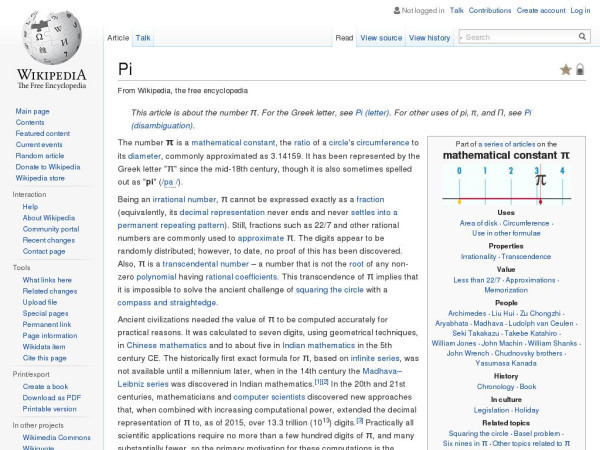Click Permanent link in Tools

click(47, 324)
